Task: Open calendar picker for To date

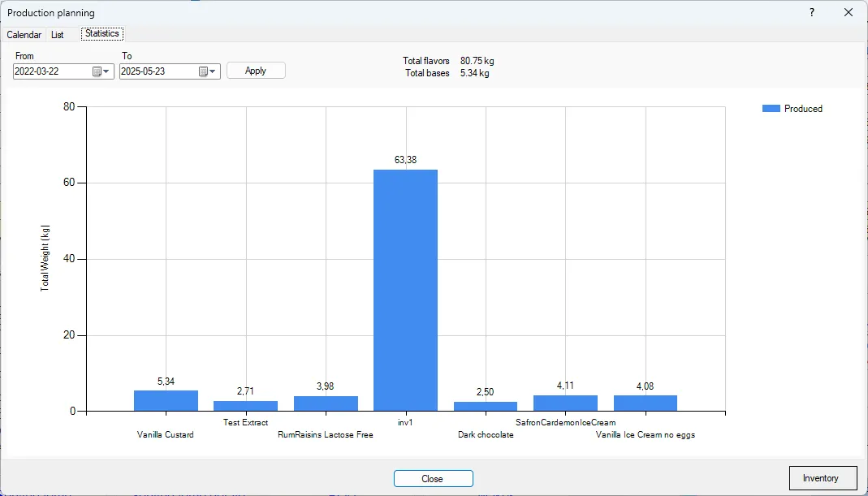Action: pyautogui.click(x=207, y=71)
